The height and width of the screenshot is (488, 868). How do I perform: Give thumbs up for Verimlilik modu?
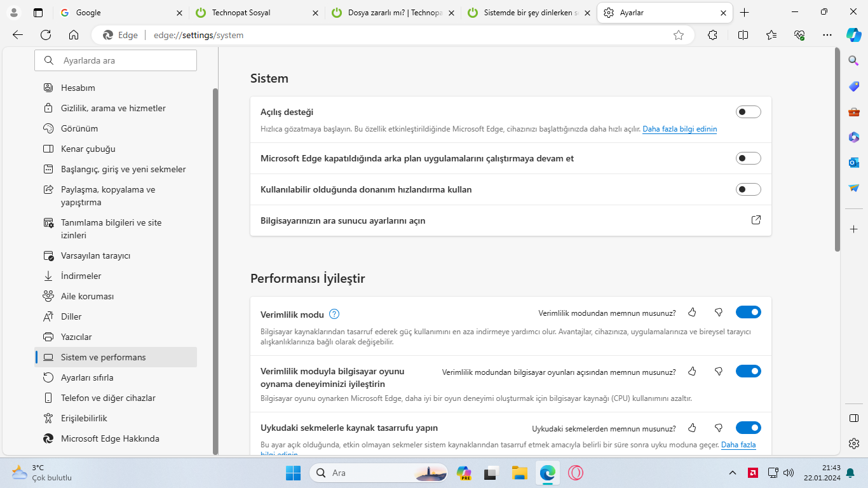[x=692, y=313]
